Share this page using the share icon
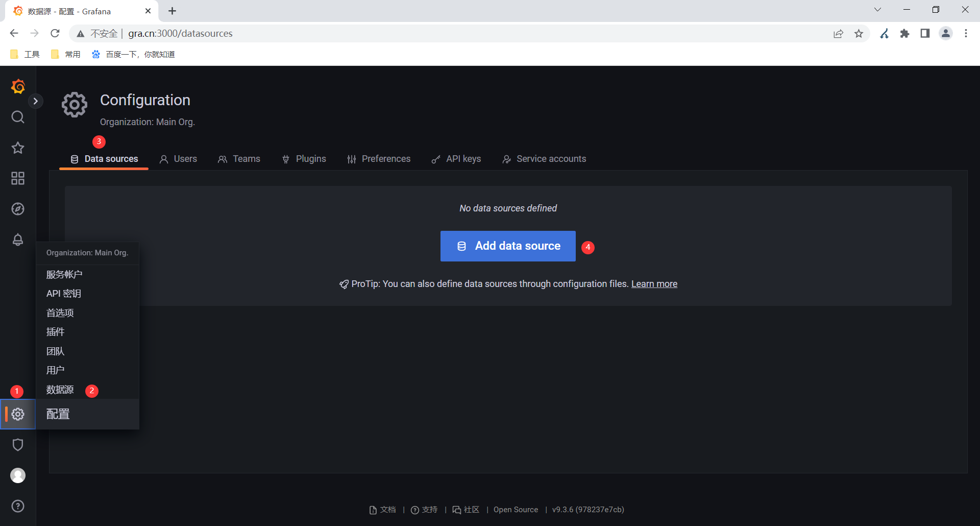Image resolution: width=980 pixels, height=526 pixels. coord(838,34)
